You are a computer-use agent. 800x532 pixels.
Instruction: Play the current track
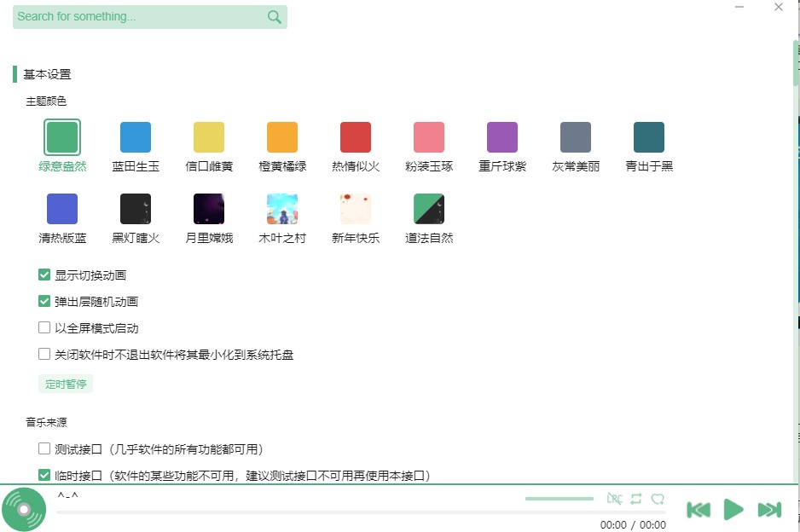733,509
